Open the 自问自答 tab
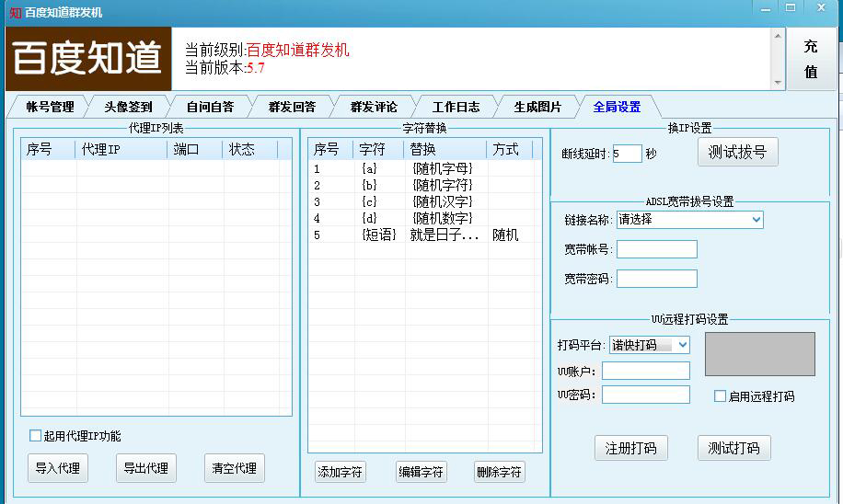Viewport: 843px width, 504px height. pyautogui.click(x=210, y=107)
